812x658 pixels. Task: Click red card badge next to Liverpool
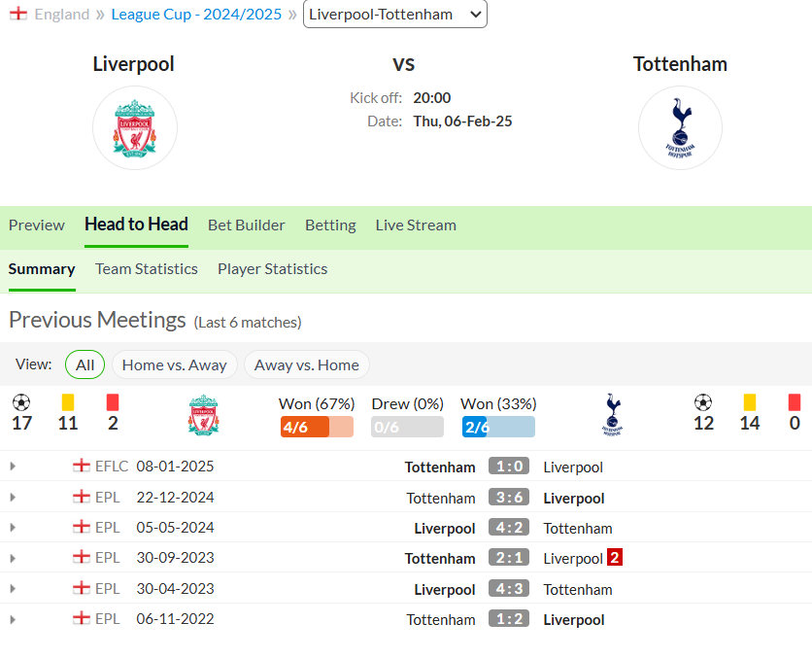(x=614, y=558)
